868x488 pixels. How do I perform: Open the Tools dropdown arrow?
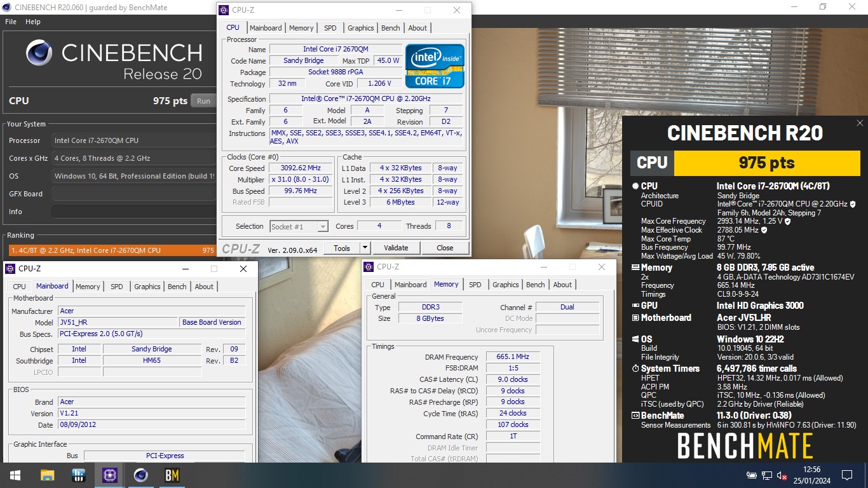365,248
